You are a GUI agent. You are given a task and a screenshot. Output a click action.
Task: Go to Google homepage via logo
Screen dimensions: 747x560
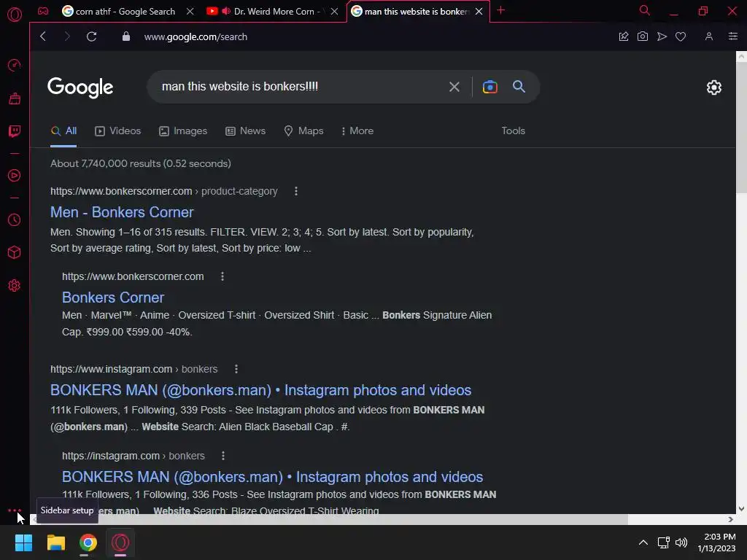click(x=80, y=87)
